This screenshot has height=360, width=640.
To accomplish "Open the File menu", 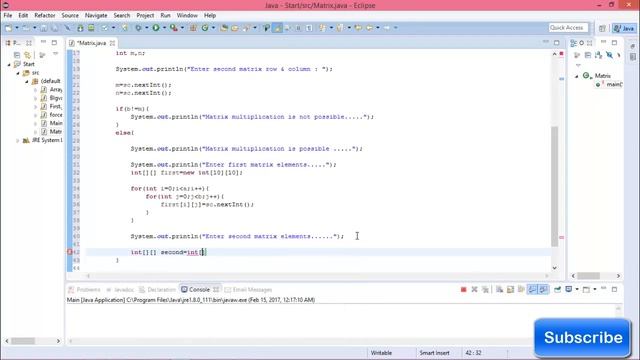I will tap(8, 16).
